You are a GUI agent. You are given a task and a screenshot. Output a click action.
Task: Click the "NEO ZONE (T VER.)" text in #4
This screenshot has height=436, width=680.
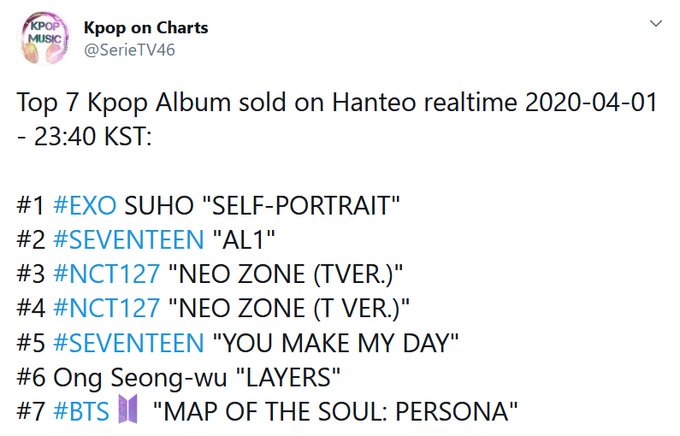coord(288,308)
